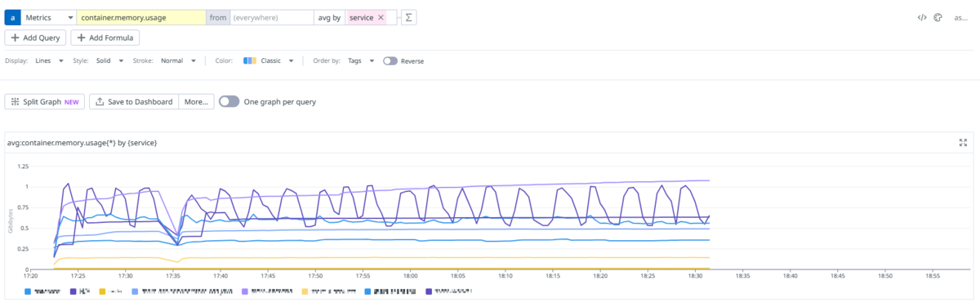
Task: Click the Classic color palette swatch
Action: click(250, 60)
